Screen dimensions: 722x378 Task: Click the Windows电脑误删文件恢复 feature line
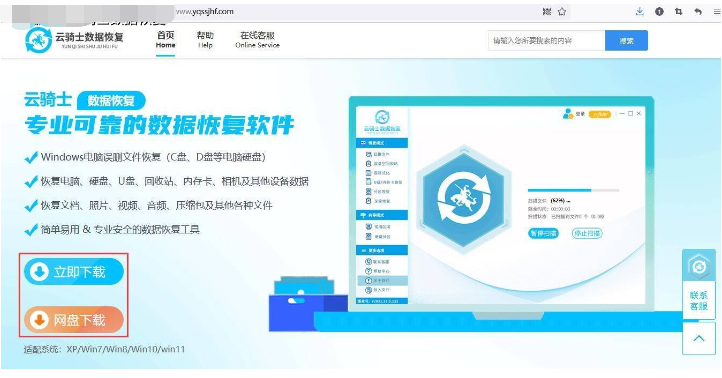click(146, 157)
